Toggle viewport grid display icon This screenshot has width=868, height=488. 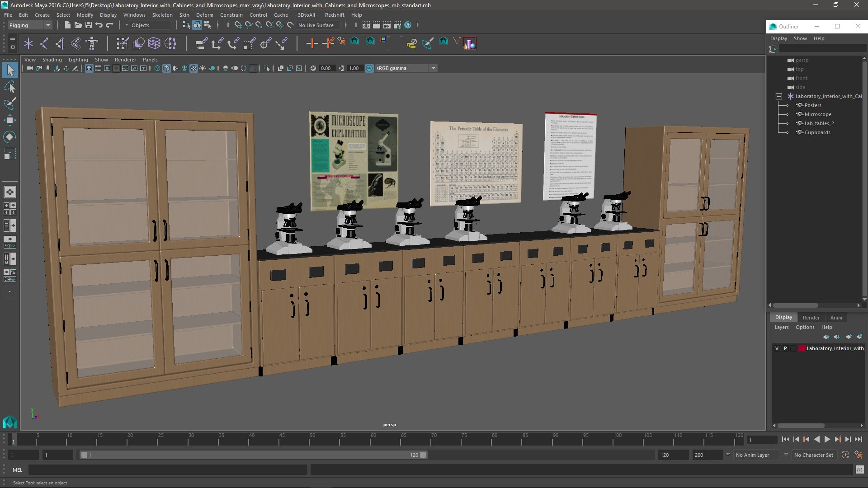point(89,68)
